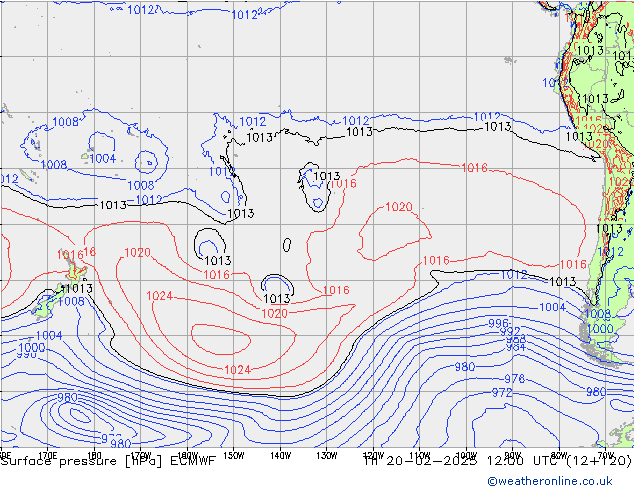The image size is (634, 490).
Task: Open the weatheronline.co.uk copyright link
Action: point(550,481)
